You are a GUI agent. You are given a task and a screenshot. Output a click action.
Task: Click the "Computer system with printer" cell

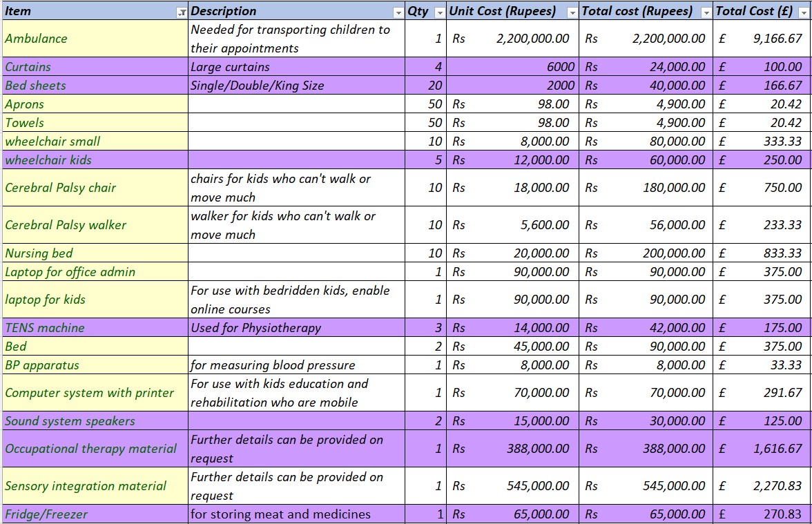95,392
